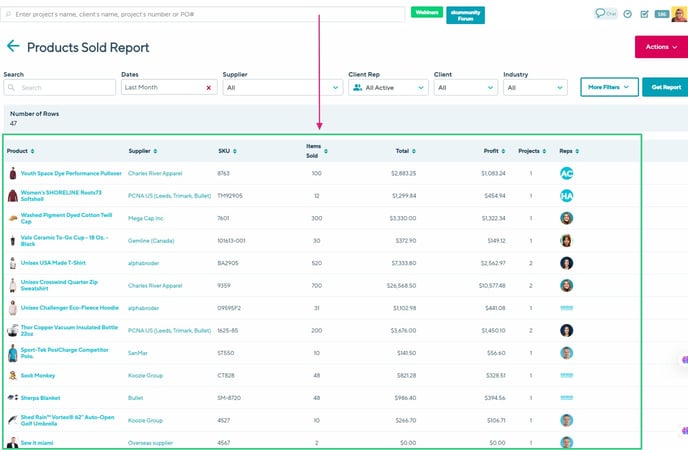
Task: Open the tasks checklist icon
Action: tap(644, 14)
